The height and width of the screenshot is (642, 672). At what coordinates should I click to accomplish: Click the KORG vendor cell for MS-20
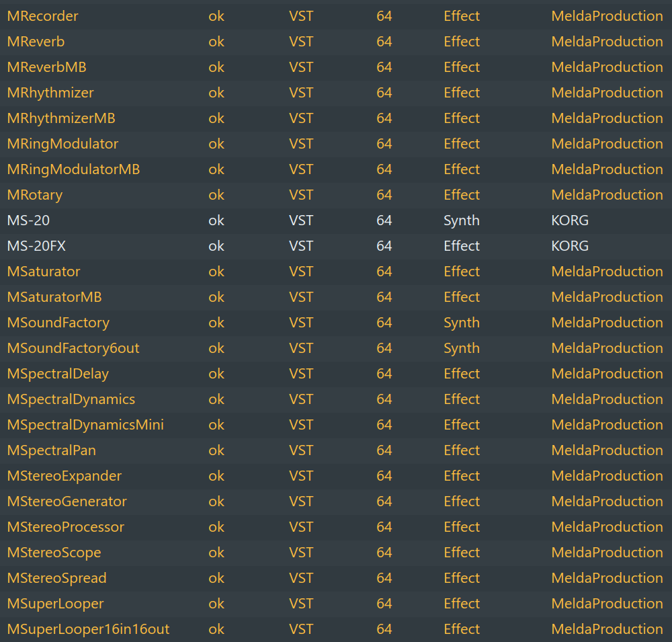[x=570, y=220]
